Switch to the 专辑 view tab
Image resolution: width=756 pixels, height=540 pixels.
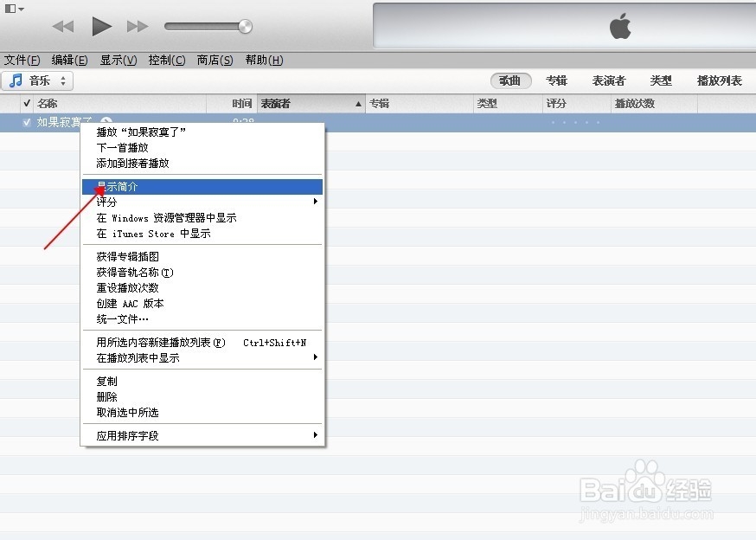[x=556, y=80]
